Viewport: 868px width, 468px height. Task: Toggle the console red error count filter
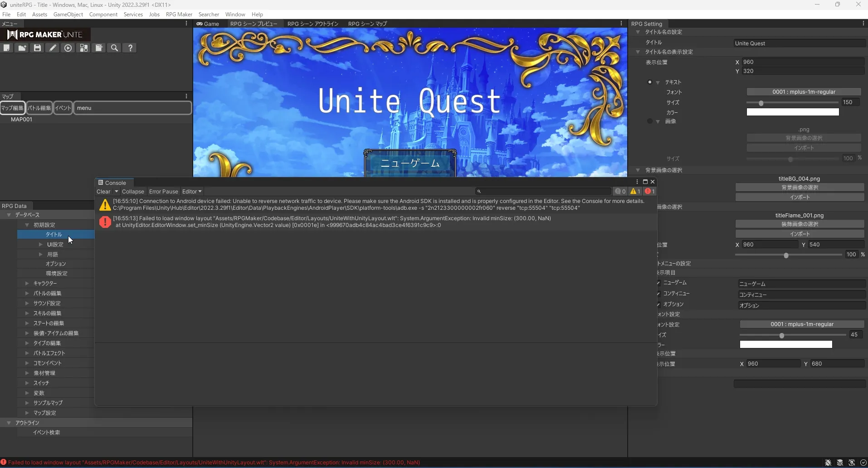point(650,191)
